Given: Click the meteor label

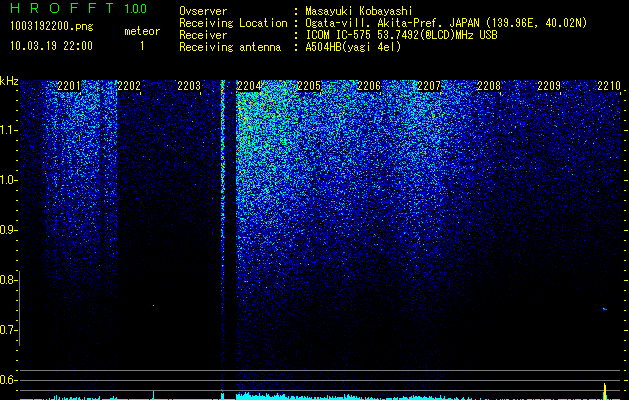Looking at the screenshot, I should [x=142, y=31].
